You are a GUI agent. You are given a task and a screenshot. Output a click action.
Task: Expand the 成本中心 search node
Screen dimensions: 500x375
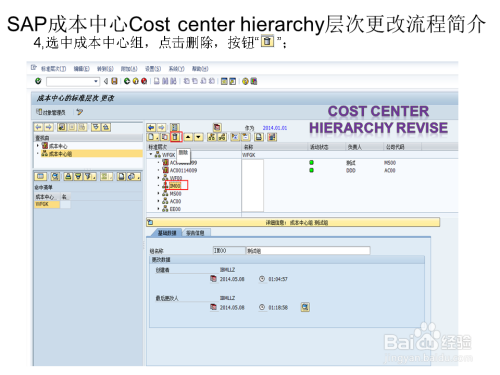click(38, 146)
